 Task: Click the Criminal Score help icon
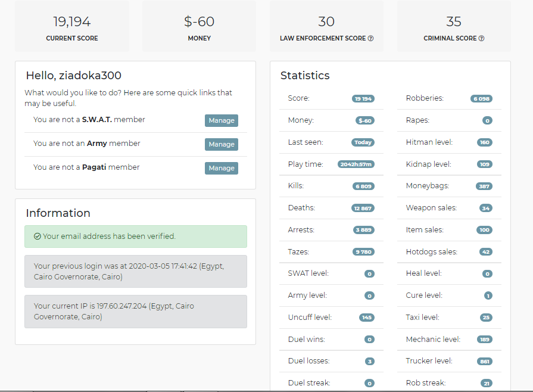pyautogui.click(x=481, y=38)
